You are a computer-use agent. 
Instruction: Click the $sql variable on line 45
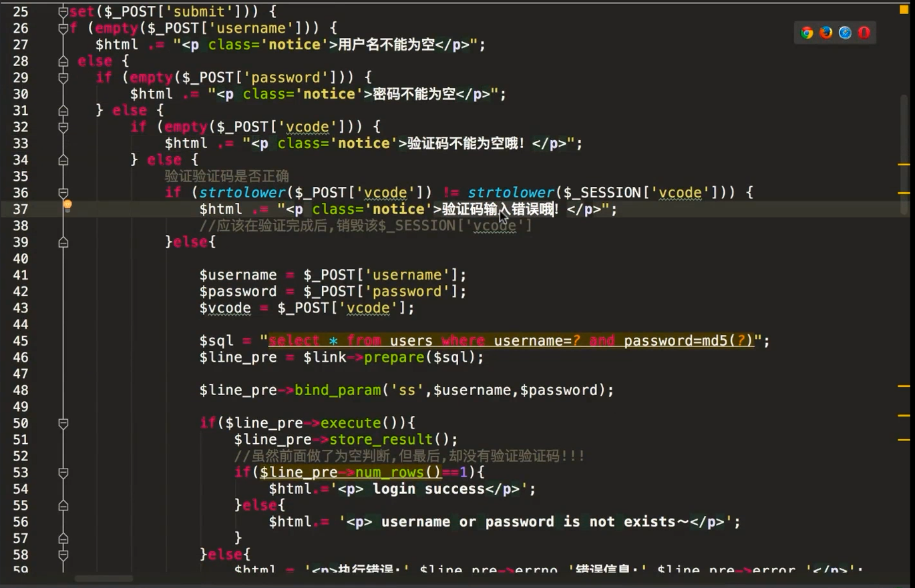point(216,341)
